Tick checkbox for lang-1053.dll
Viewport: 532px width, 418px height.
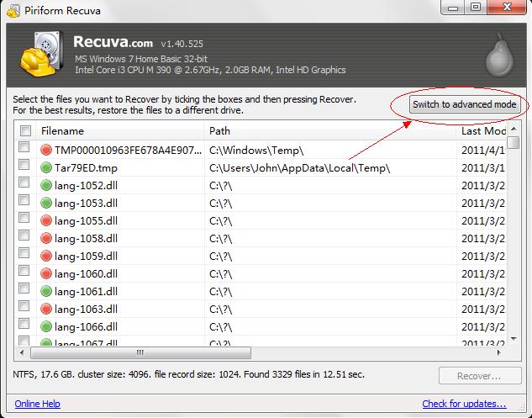point(24,200)
